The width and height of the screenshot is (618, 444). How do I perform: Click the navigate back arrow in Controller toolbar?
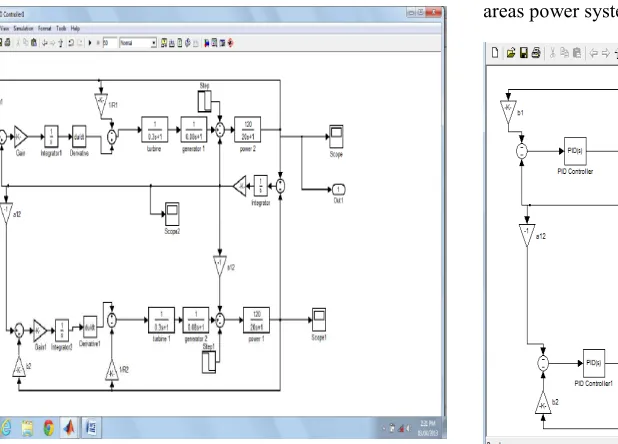coord(45,43)
